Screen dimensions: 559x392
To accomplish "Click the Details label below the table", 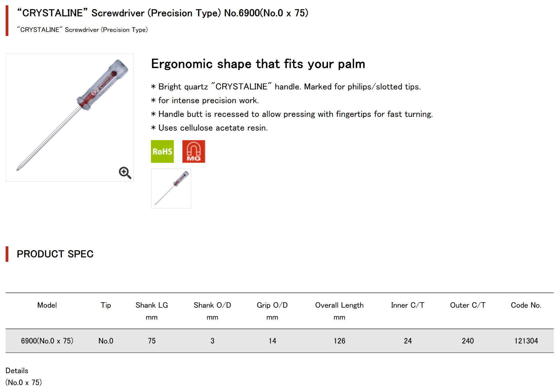I will click(17, 371).
